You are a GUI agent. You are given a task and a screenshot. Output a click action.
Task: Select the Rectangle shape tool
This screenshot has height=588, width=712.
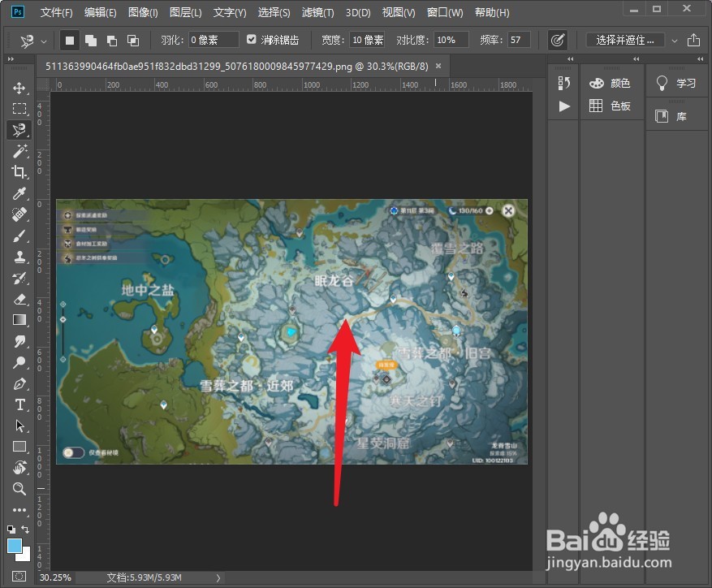point(19,447)
